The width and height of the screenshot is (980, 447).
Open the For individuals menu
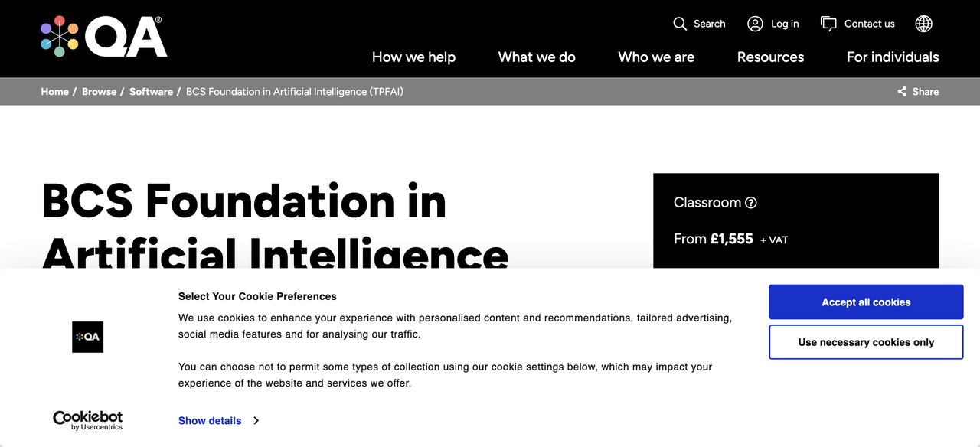point(893,57)
